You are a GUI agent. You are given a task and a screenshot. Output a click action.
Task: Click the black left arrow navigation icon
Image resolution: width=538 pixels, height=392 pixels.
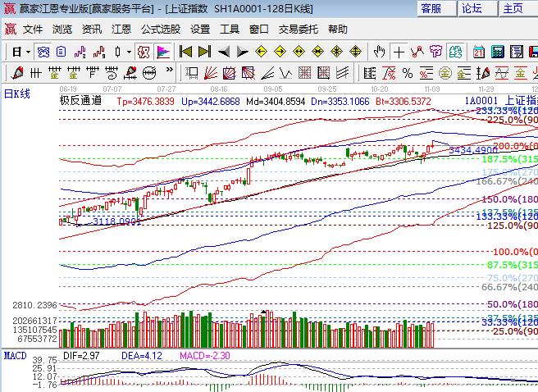click(x=224, y=52)
